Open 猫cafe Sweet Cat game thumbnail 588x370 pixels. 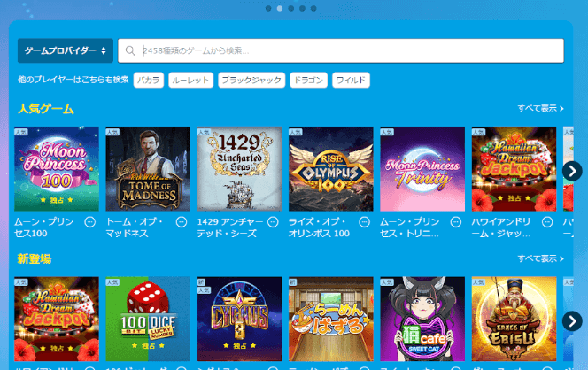pos(422,319)
